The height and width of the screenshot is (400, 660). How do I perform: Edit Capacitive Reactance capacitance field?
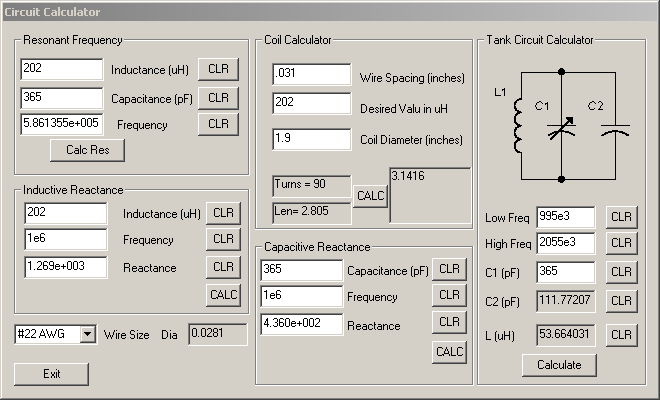coord(301,270)
